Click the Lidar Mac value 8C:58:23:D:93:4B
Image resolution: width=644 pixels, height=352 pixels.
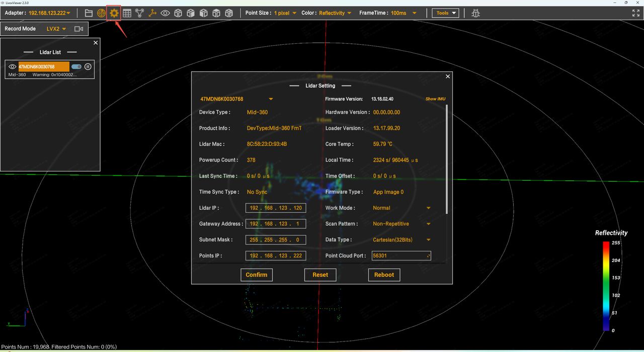click(x=267, y=144)
